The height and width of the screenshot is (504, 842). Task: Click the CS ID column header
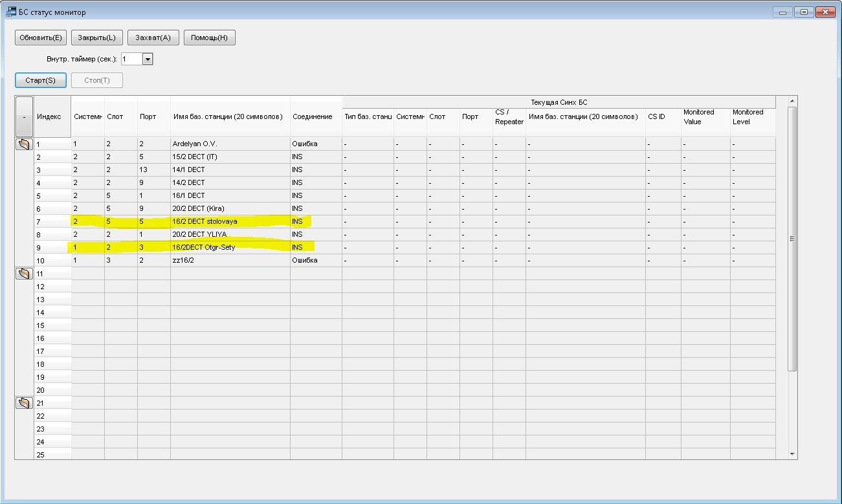click(x=663, y=116)
